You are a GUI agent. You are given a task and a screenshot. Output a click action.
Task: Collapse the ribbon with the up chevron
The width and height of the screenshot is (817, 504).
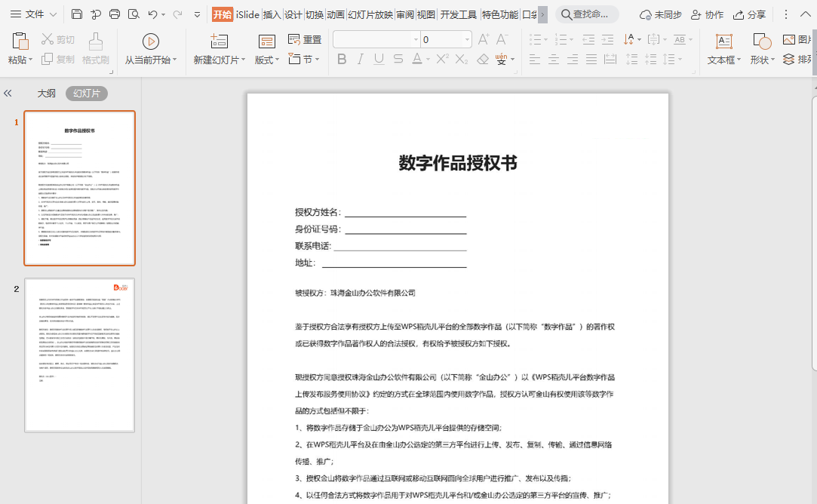[x=806, y=14]
